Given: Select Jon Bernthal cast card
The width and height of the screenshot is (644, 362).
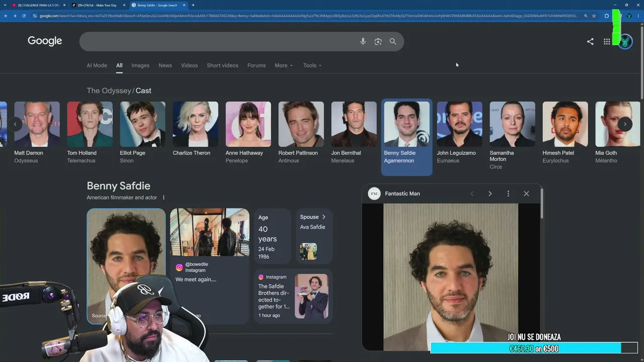Looking at the screenshot, I should pyautogui.click(x=354, y=133).
